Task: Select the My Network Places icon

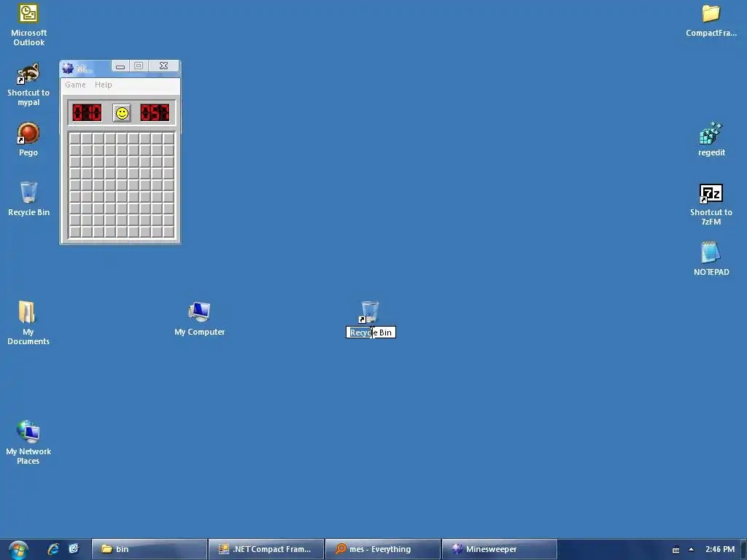Action: point(28,432)
